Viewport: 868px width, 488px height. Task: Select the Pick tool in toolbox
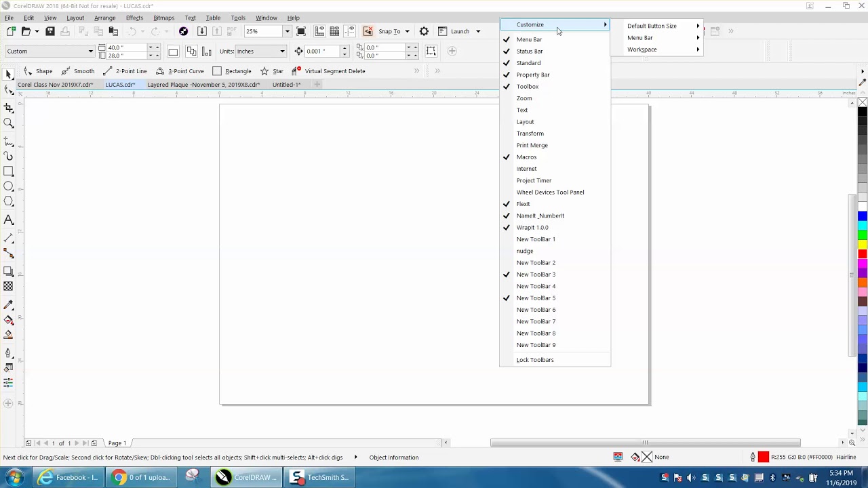click(x=8, y=75)
